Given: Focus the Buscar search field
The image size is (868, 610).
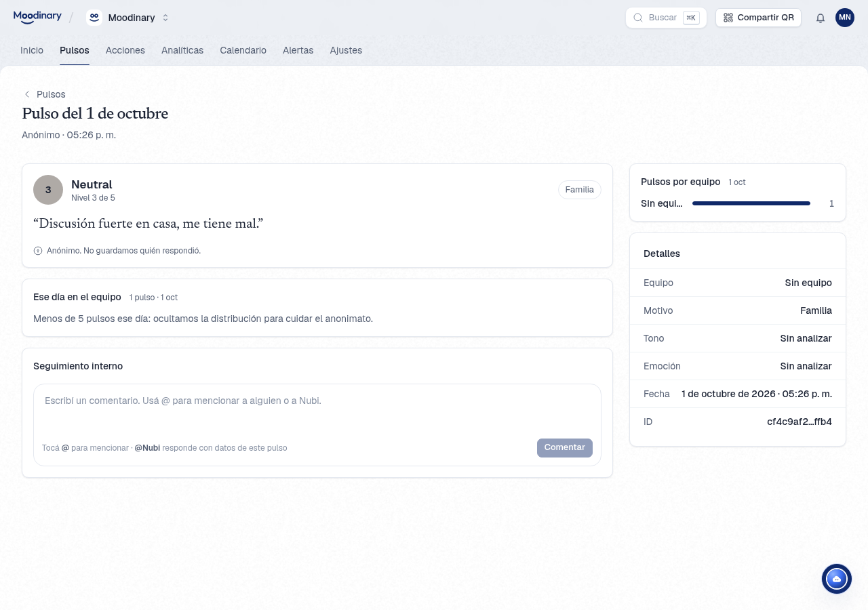Looking at the screenshot, I should pyautogui.click(x=666, y=18).
